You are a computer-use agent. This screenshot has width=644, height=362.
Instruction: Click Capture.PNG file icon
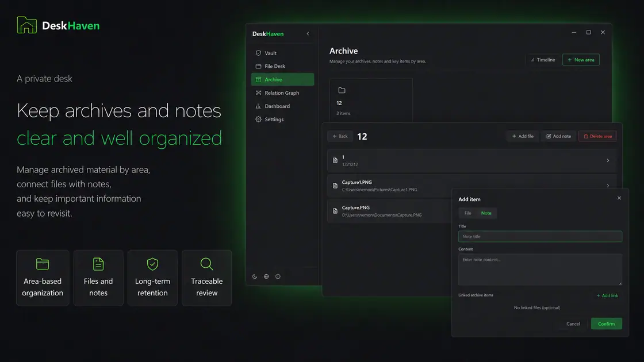[x=335, y=211]
